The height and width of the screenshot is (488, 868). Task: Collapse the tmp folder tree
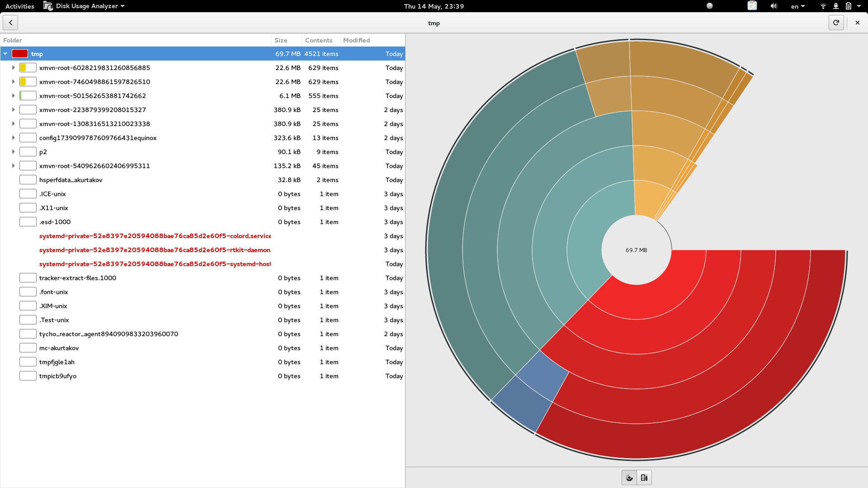[5, 54]
